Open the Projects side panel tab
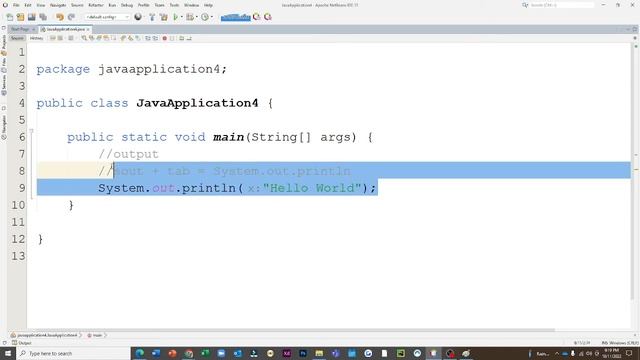This screenshot has width=640, height=360. [4, 45]
